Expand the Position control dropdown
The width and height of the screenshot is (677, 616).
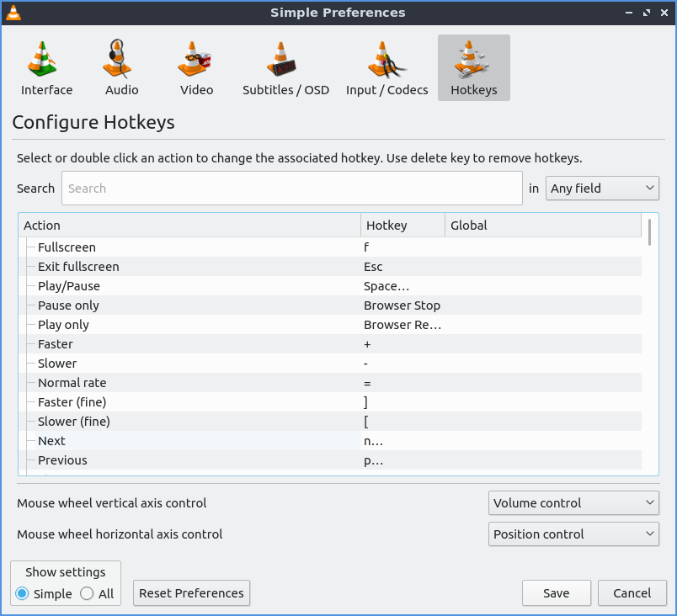(573, 534)
